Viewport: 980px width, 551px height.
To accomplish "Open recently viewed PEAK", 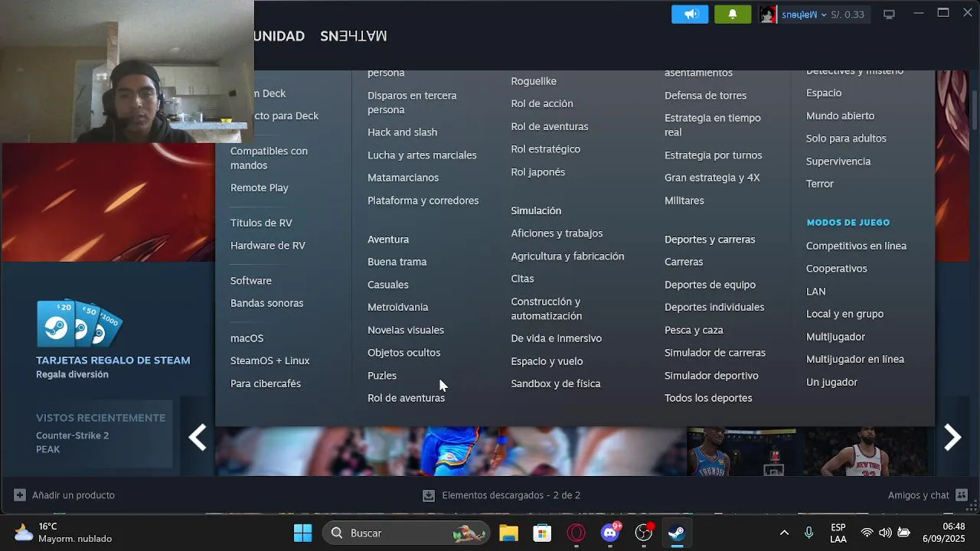I will coord(47,449).
